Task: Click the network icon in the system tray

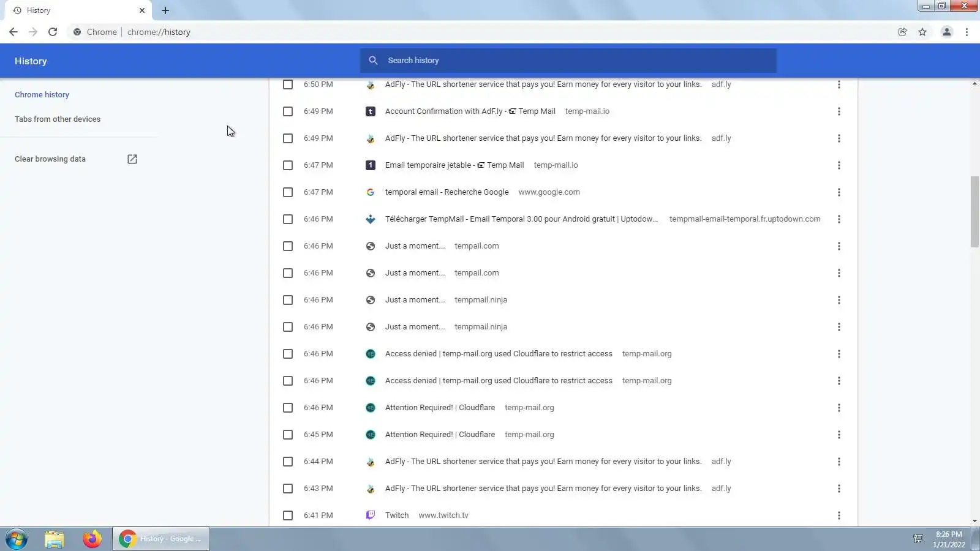Action: tap(918, 539)
